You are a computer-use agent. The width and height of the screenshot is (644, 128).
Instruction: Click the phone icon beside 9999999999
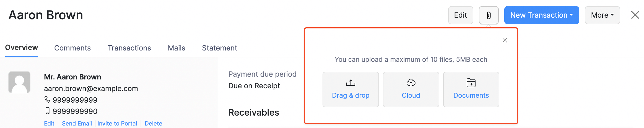(x=47, y=99)
